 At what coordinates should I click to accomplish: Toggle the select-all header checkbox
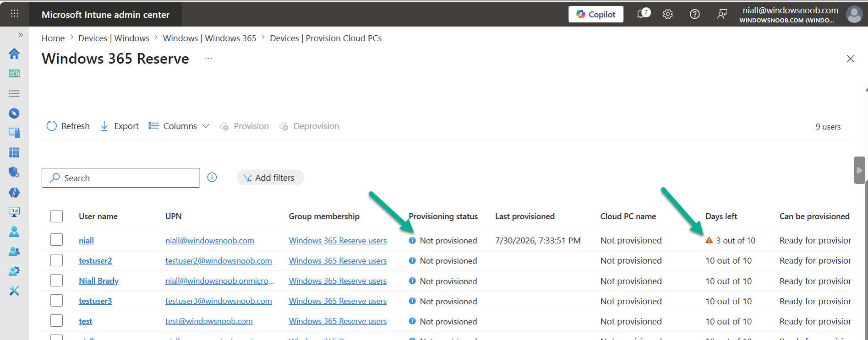[56, 216]
